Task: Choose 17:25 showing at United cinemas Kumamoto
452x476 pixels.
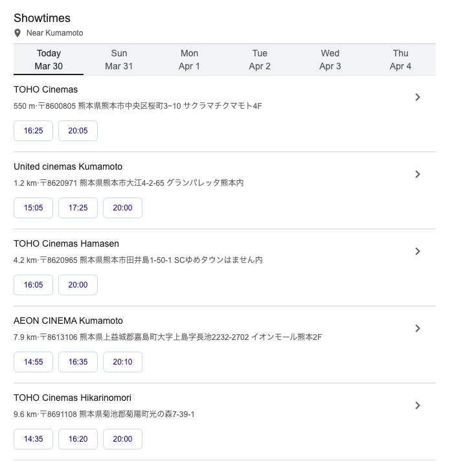Action: coord(78,208)
